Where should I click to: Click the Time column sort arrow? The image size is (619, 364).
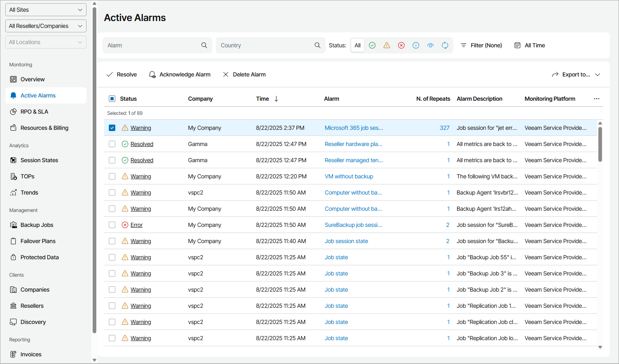[276, 99]
